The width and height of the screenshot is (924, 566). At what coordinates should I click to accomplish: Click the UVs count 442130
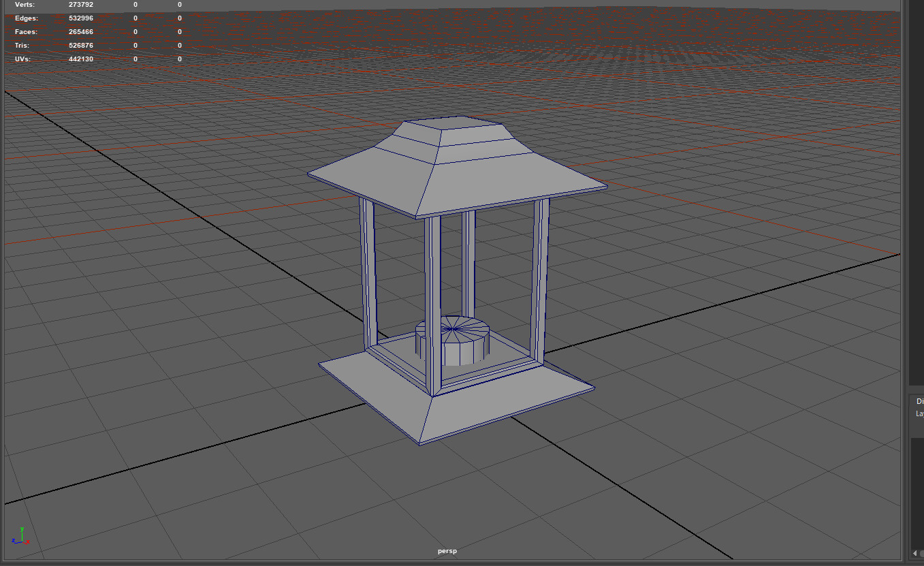tap(80, 59)
